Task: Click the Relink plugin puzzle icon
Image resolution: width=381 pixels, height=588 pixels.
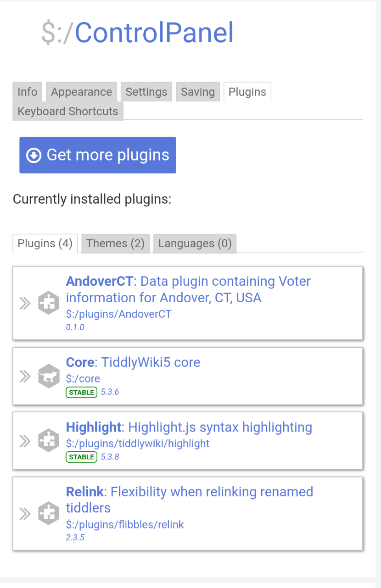Action: click(49, 514)
